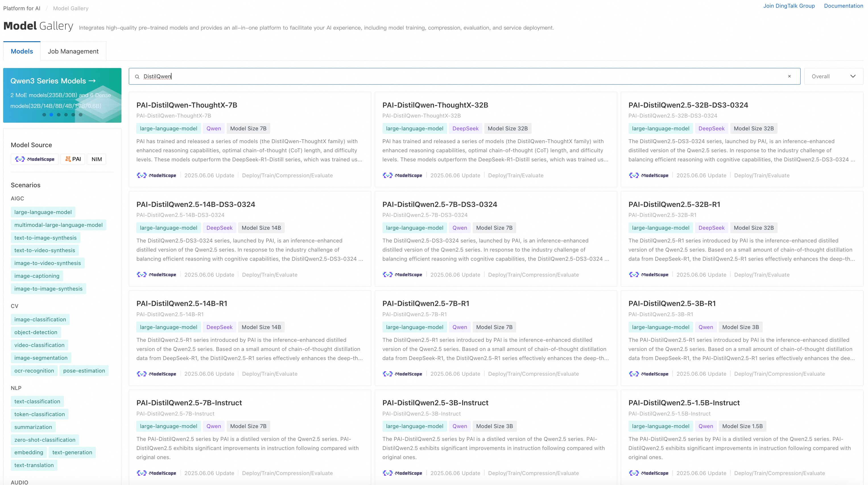Select second carousel dot on banner

click(51, 115)
